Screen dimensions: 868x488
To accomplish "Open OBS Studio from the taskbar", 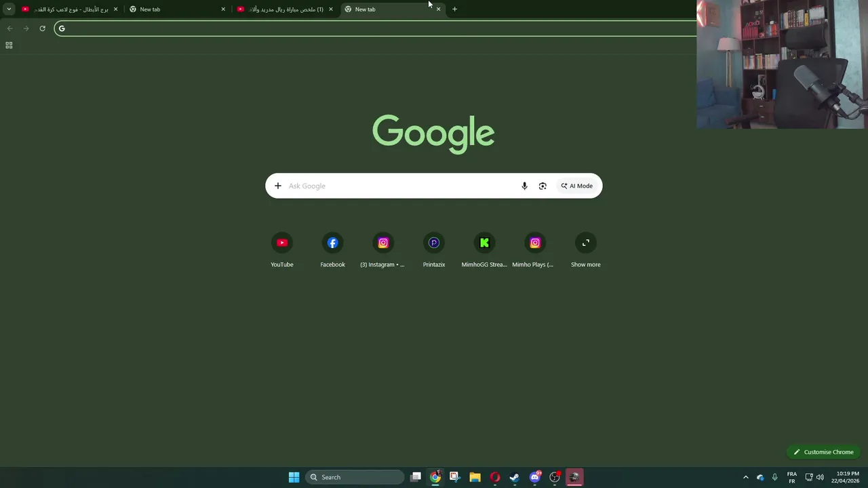I will pos(555,477).
